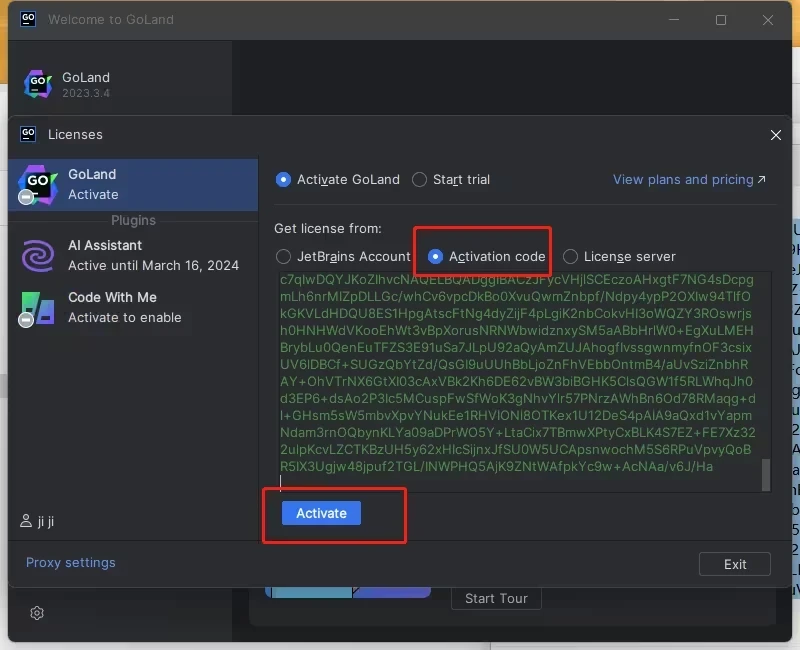Screen dimensions: 800x650
Task: Click the GoLand icon in Welcome title bar
Action: (28, 19)
